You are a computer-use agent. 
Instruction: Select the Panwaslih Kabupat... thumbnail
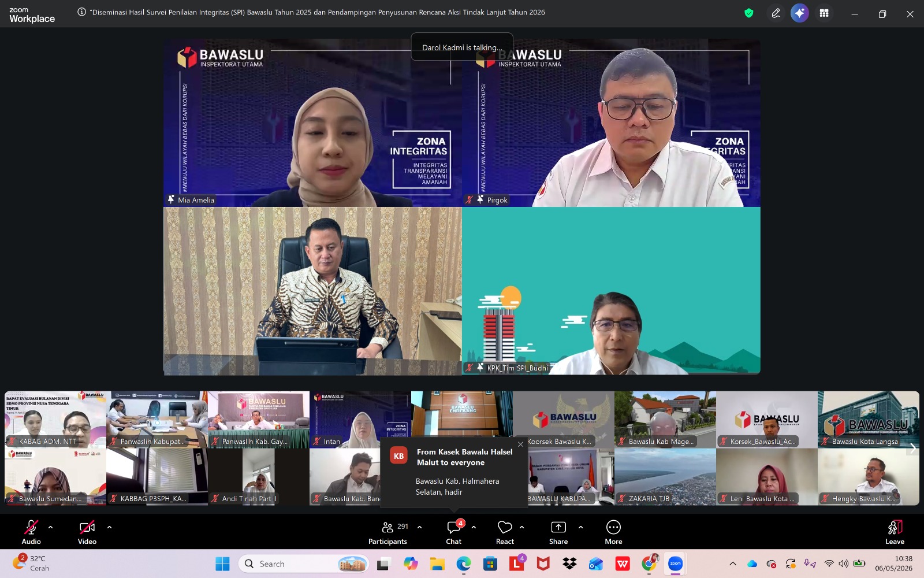(157, 420)
